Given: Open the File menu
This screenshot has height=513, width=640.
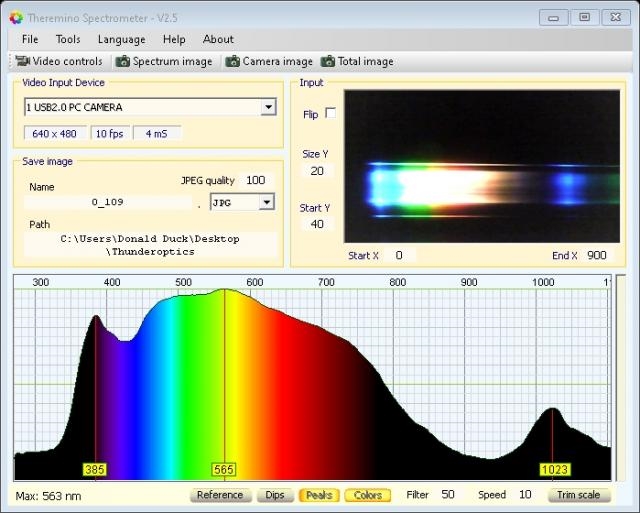Looking at the screenshot, I should pyautogui.click(x=30, y=39).
